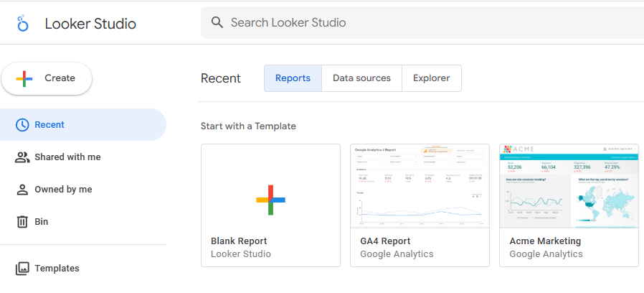Click the Templates gallery icon
Viewport: 644px width, 293px height.
pyautogui.click(x=22, y=269)
